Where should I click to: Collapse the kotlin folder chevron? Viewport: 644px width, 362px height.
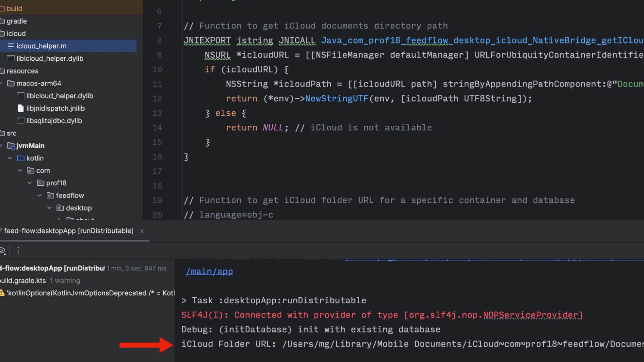10,158
